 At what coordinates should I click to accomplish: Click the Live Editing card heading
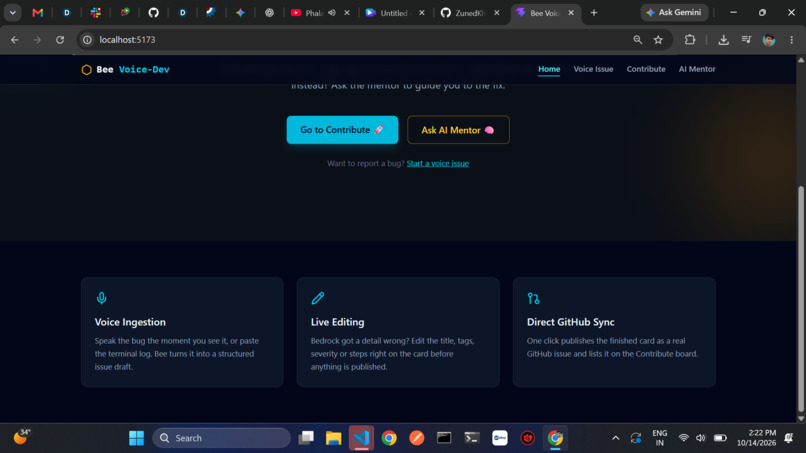point(337,322)
